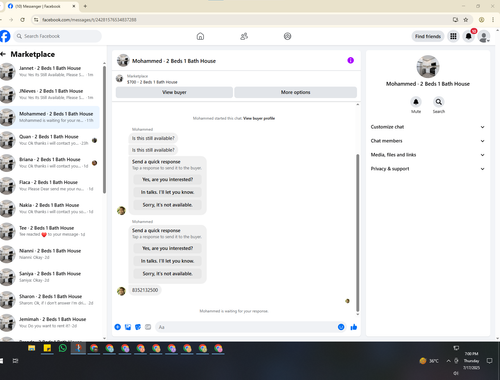Open a new browser tab
Viewport: 500px width, 380px height.
coord(85,6)
